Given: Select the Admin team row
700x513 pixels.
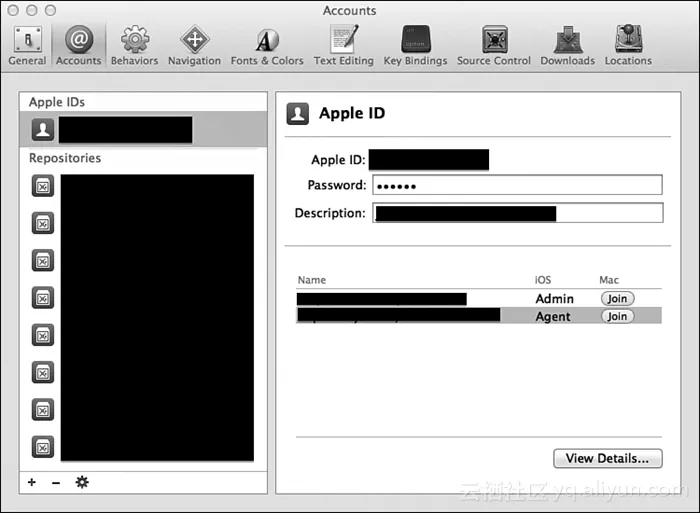Looking at the screenshot, I should pyautogui.click(x=479, y=298).
